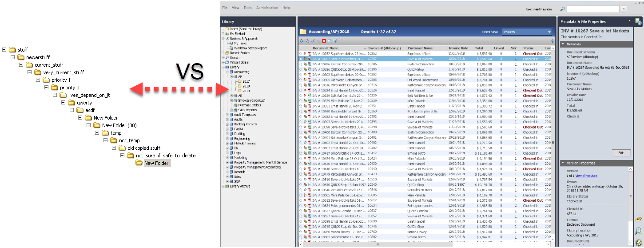Toggle favorite star on INV # 10339 row

pyautogui.click(x=301, y=101)
